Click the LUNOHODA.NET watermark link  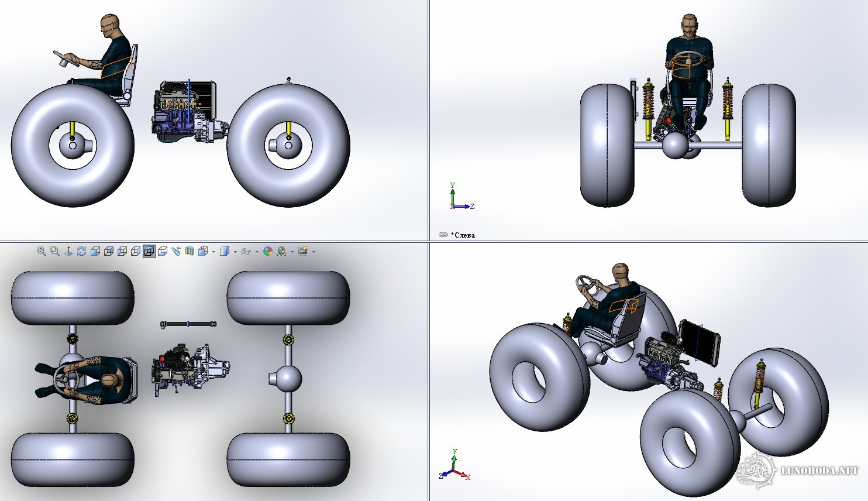819,471
